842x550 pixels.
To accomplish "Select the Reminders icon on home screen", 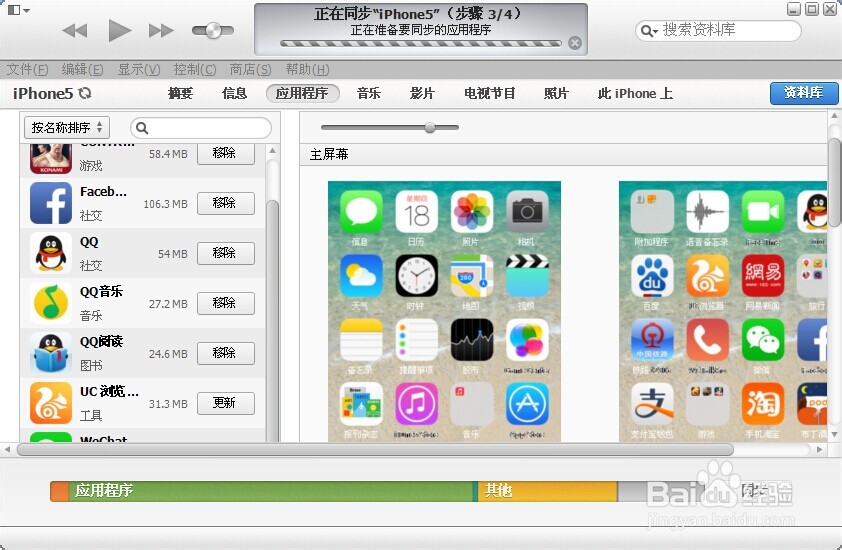I will [x=417, y=340].
